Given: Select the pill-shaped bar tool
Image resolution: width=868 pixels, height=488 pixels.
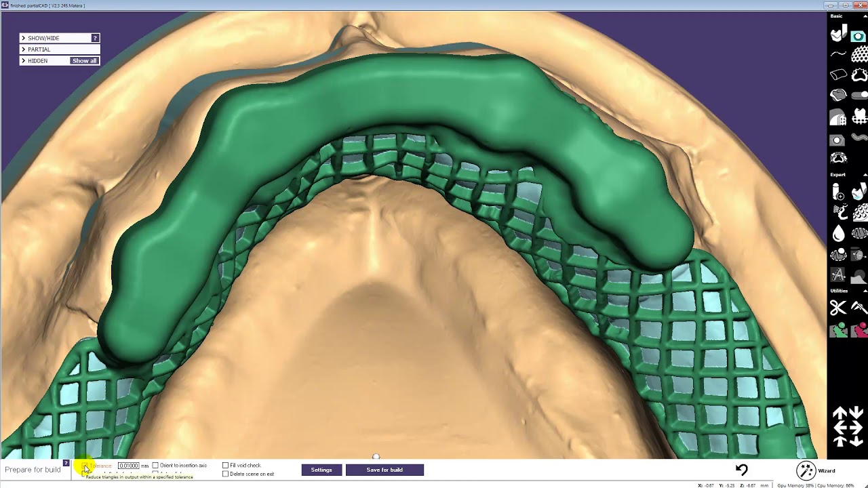Looking at the screenshot, I should (x=859, y=95).
